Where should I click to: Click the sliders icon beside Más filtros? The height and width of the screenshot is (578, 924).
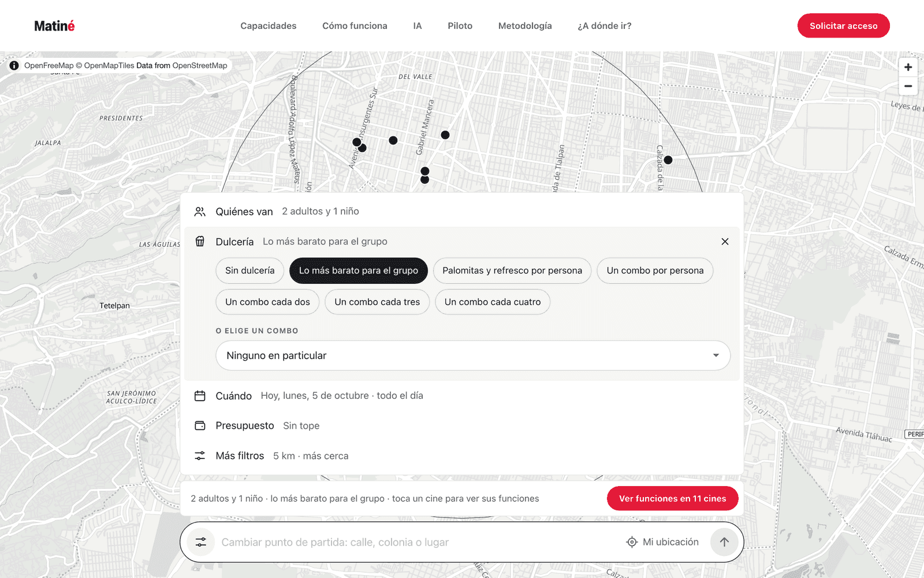tap(200, 456)
